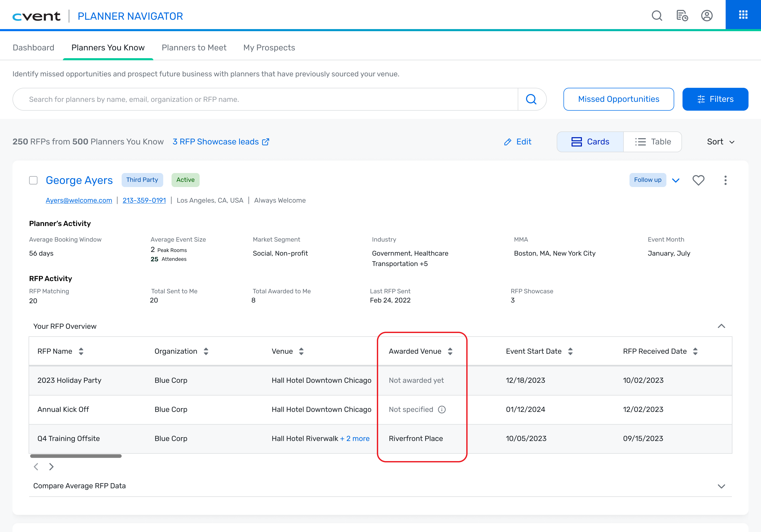Viewport: 761px width, 532px height.
Task: Open 3 RFP Showcase leads link
Action: tap(221, 142)
